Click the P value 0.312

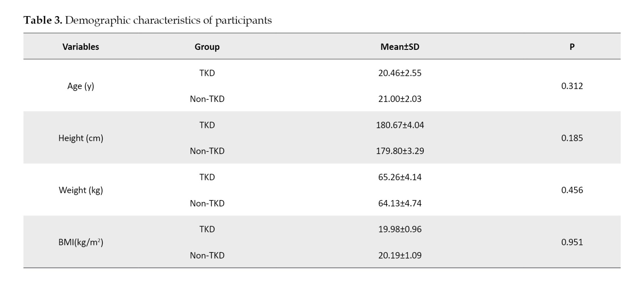point(572,86)
